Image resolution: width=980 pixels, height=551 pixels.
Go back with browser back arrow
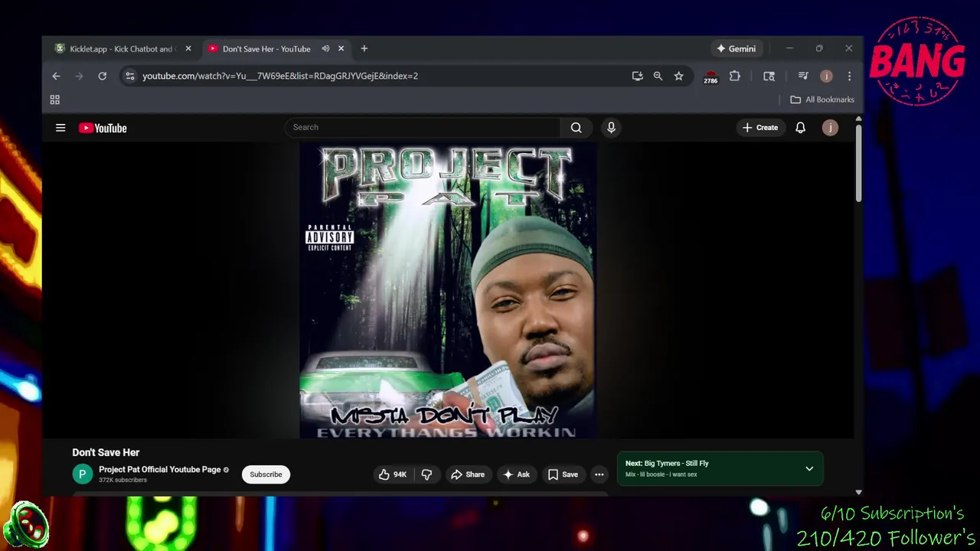[56, 76]
